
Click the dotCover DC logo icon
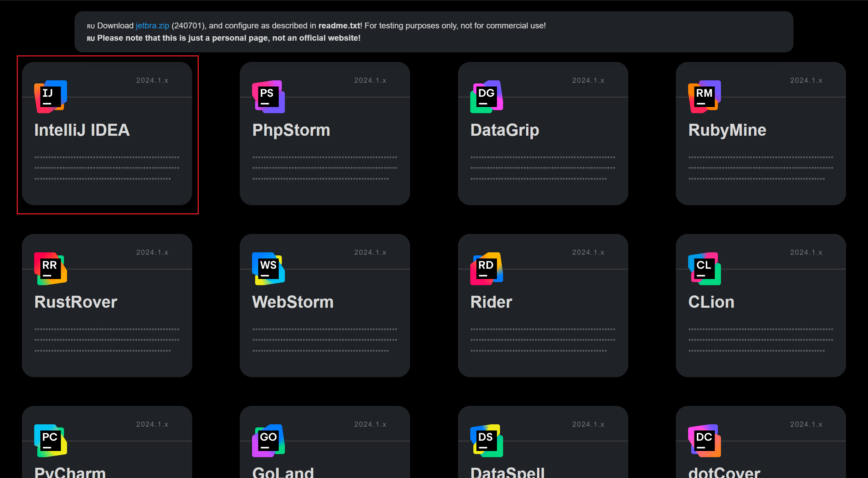tap(705, 441)
